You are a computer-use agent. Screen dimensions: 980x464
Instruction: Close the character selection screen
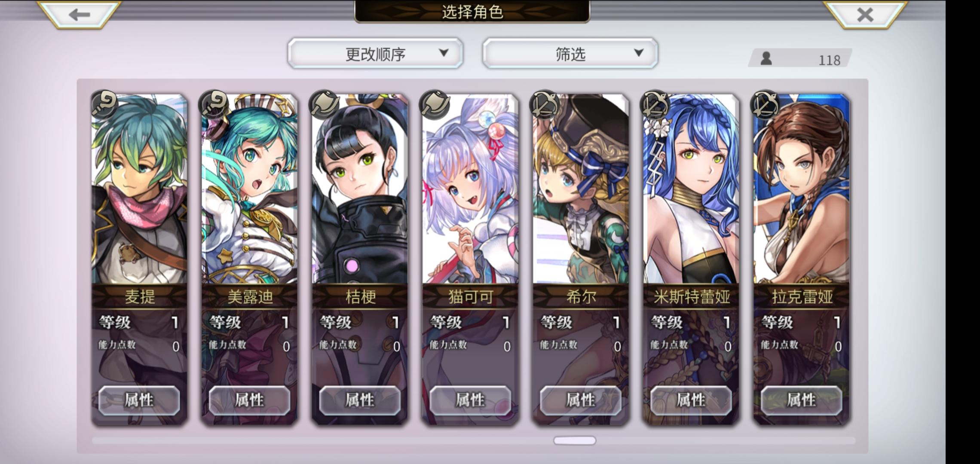865,14
